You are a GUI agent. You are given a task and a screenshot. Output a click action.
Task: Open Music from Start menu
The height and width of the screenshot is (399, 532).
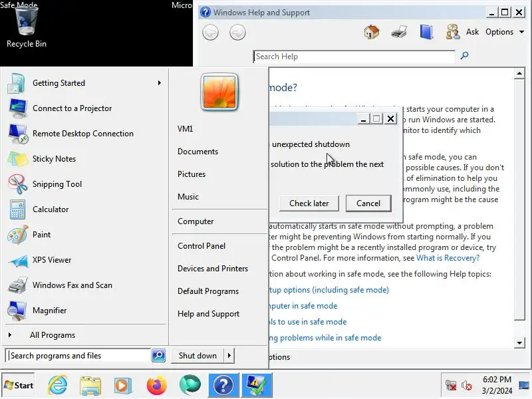coord(188,197)
